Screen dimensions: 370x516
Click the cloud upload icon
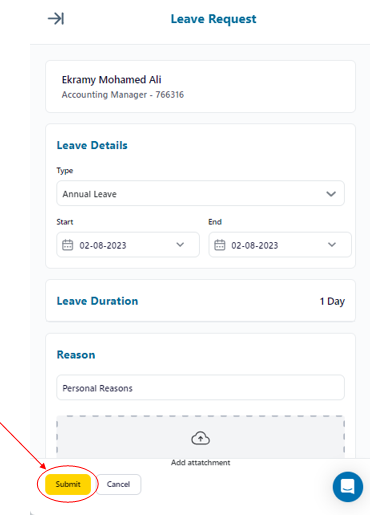200,438
